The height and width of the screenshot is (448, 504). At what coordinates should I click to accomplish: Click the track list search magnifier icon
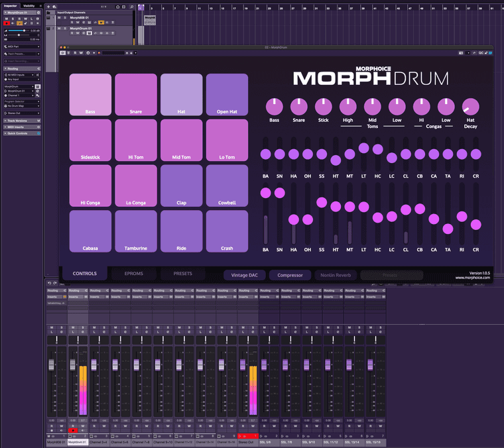click(131, 7)
